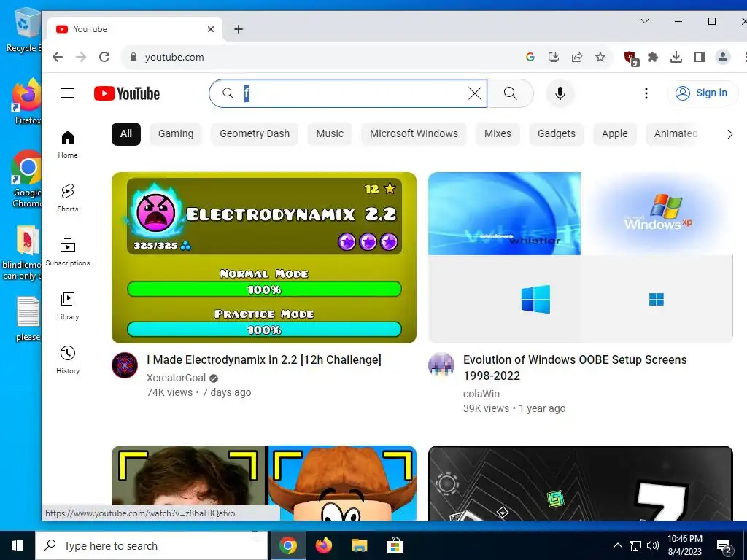Screen dimensions: 747x560
Task: Share this page via address bar icon
Action: coord(577,57)
